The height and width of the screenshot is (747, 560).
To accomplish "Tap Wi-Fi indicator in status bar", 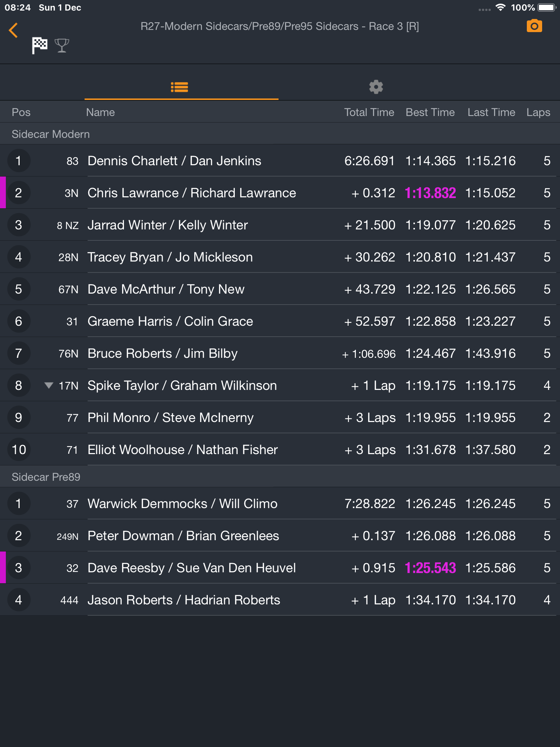I will point(501,7).
